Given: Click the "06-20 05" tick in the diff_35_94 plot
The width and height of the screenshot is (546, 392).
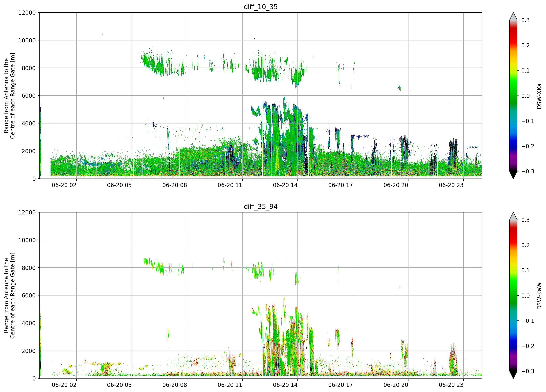Looking at the screenshot, I should [120, 385].
